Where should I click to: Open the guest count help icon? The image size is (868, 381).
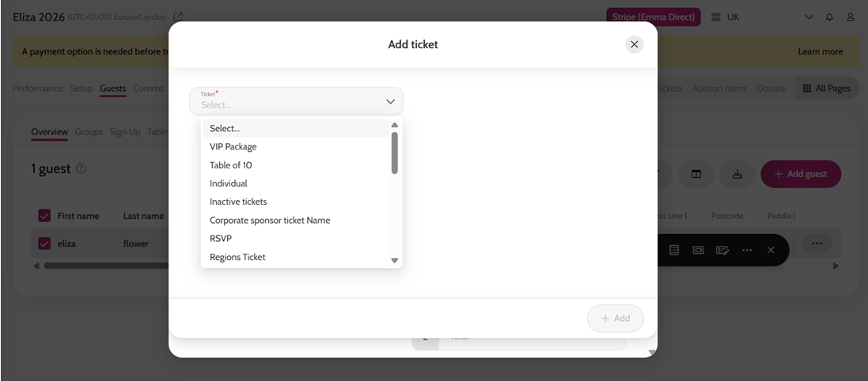81,168
